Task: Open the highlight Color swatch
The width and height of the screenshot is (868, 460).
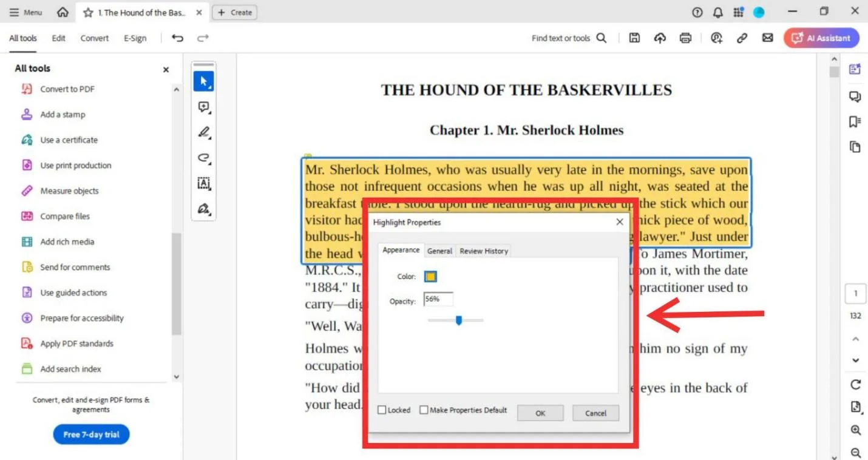Action: [430, 277]
